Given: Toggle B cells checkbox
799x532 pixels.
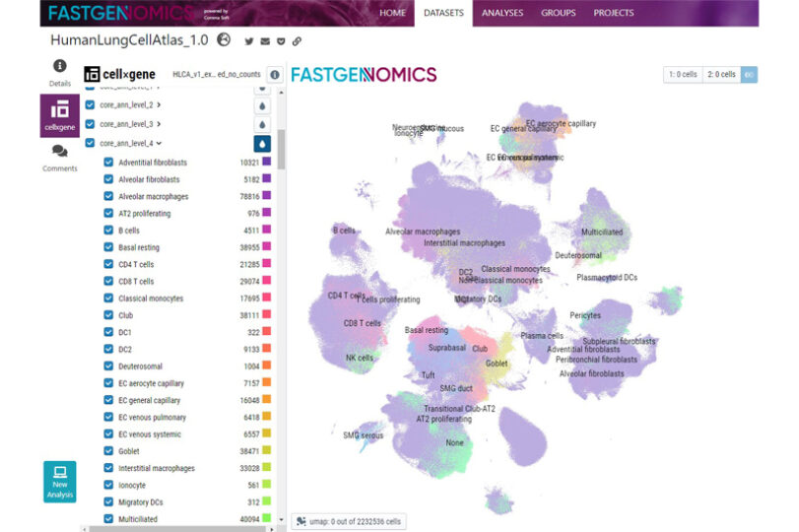Looking at the screenshot, I should (108, 230).
